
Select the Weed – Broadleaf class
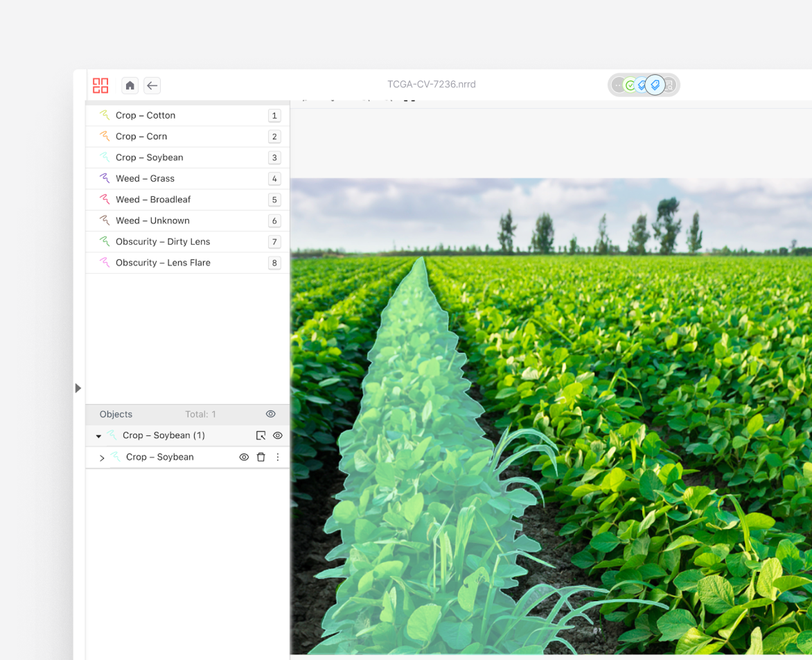point(152,200)
